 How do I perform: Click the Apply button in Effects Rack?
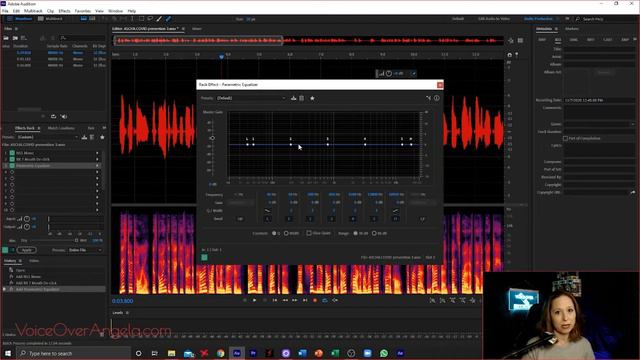pyautogui.click(x=27, y=250)
